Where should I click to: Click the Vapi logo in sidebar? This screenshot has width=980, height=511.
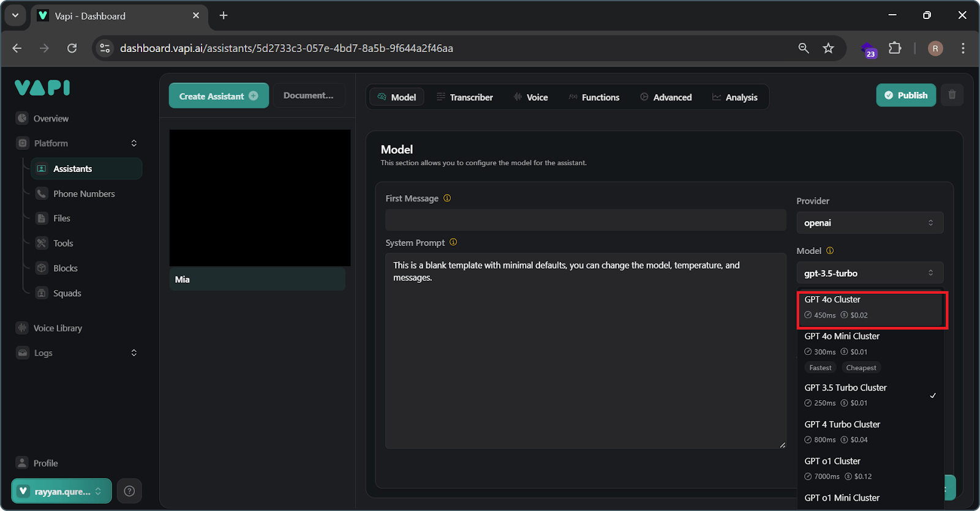pos(42,88)
